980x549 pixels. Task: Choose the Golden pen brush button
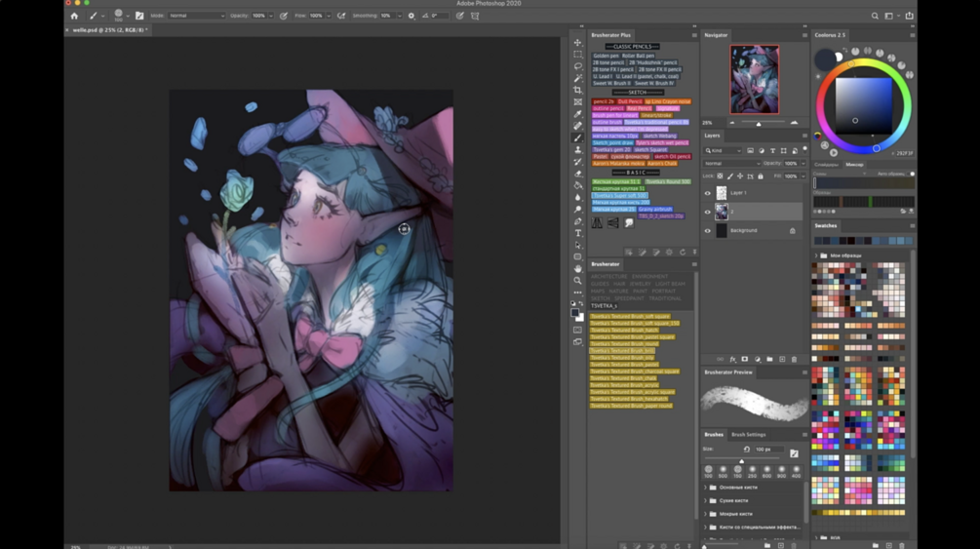click(606, 56)
